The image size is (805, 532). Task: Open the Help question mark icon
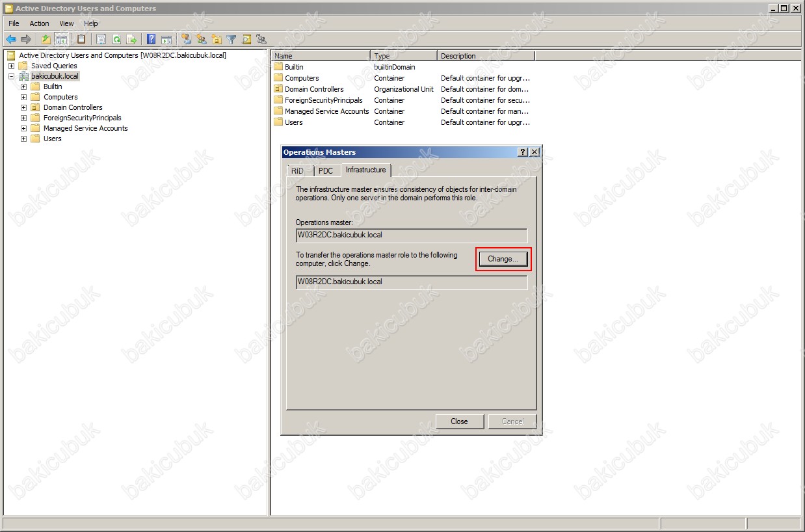tap(152, 40)
